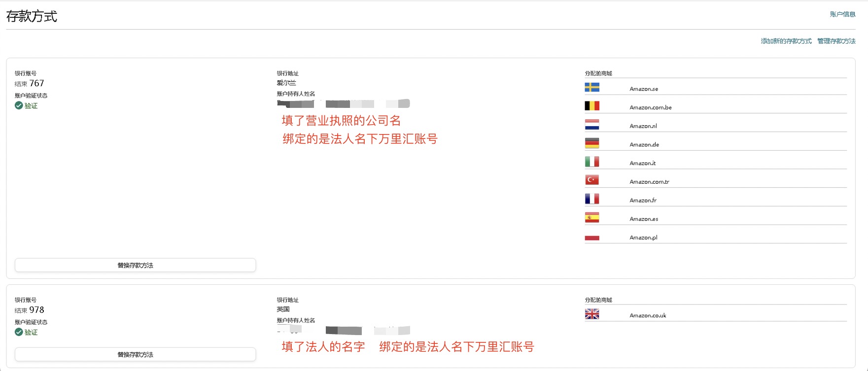The width and height of the screenshot is (868, 371).
Task: Select the Amazon.se marketplace text
Action: tap(644, 89)
